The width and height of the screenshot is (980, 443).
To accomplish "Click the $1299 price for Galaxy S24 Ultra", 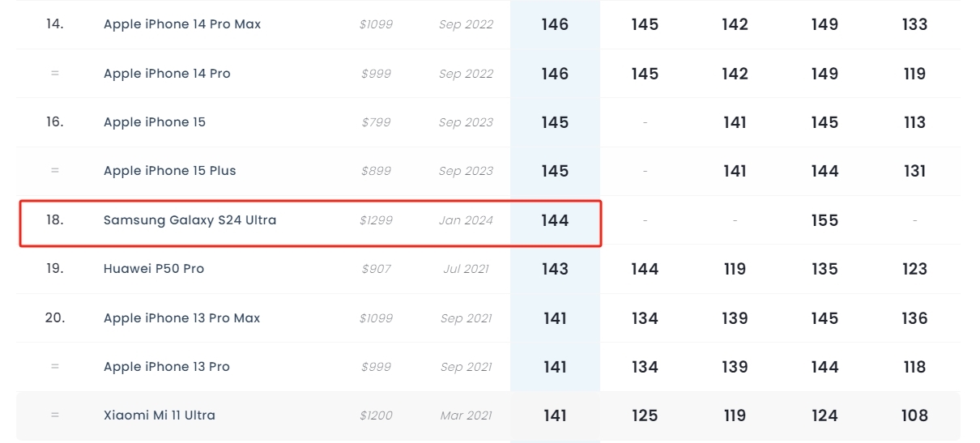I will [x=376, y=220].
